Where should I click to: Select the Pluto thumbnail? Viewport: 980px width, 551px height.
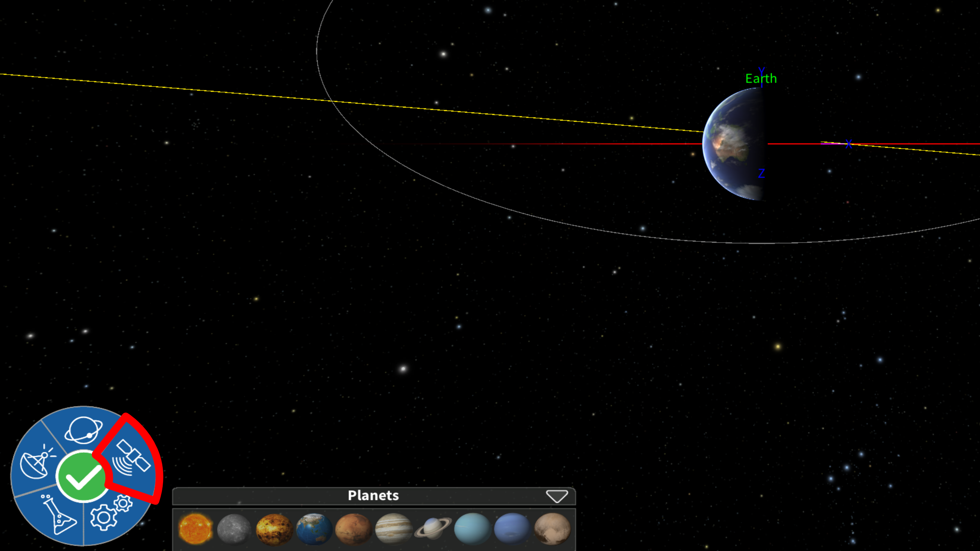(552, 529)
